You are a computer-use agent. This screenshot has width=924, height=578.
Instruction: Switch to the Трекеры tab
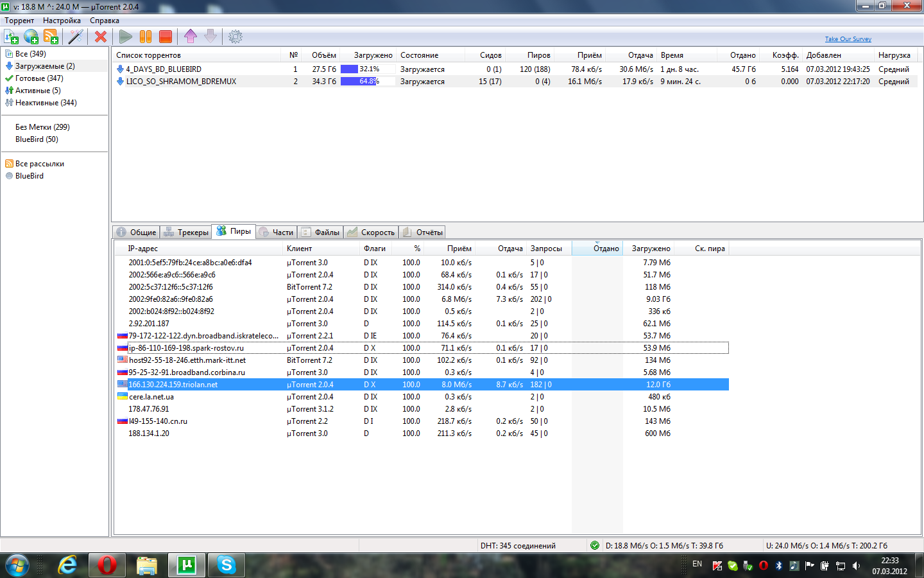185,232
